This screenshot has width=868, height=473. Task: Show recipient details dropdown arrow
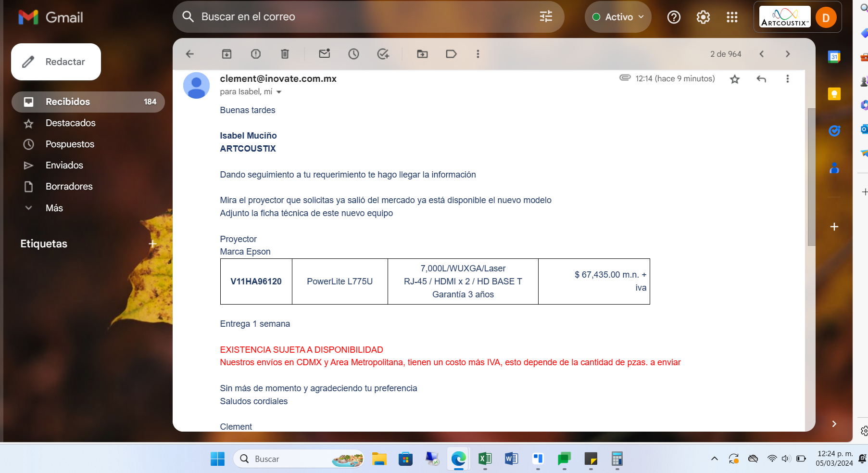(x=279, y=92)
